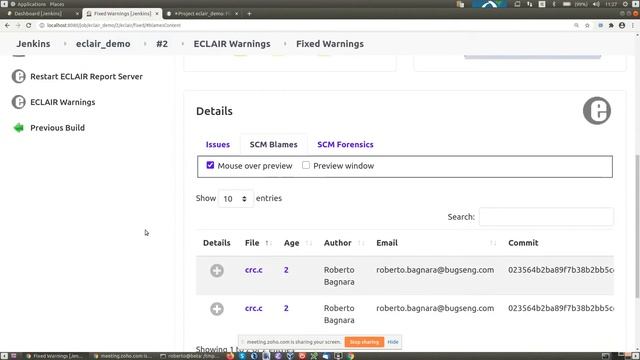The image size is (640, 360).
Task: Click the ECLAIR logo in Details panel
Action: click(597, 111)
